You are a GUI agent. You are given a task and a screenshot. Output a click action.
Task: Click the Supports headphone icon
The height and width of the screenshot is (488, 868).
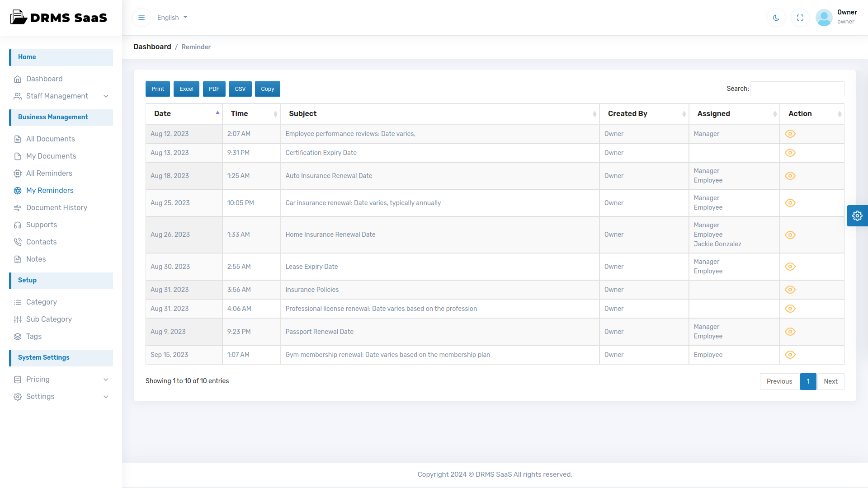click(18, 225)
